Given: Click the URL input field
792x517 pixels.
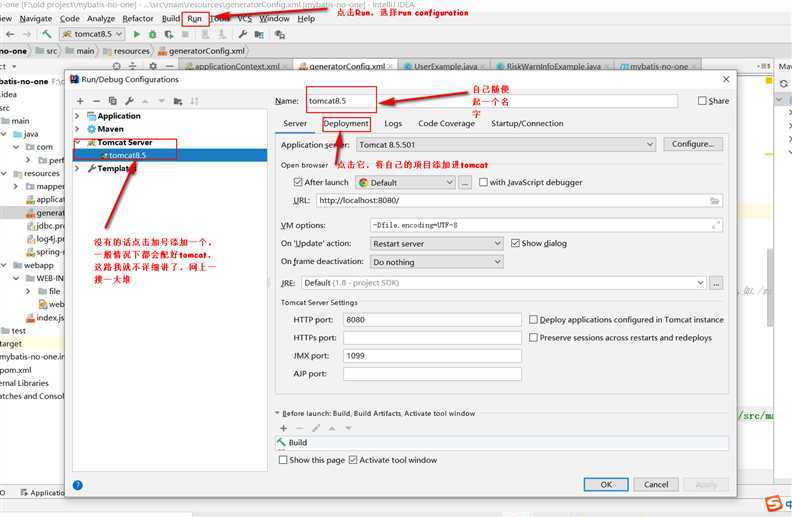Looking at the screenshot, I should [x=519, y=200].
